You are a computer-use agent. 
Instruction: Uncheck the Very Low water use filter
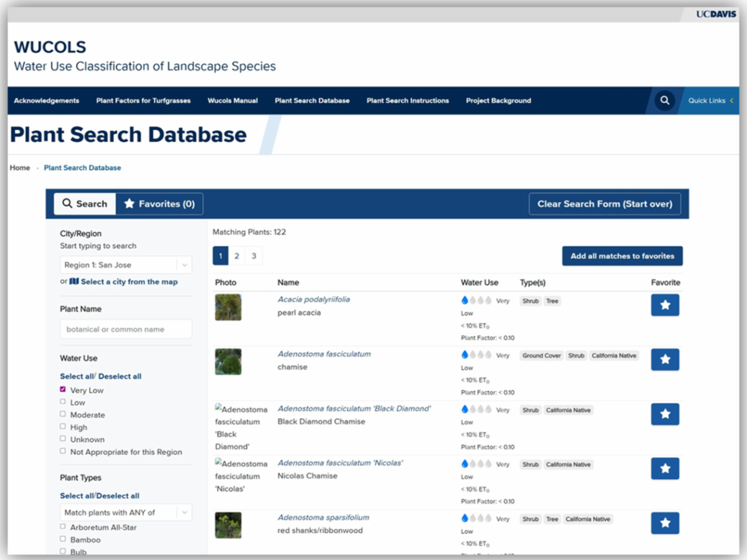tap(63, 390)
